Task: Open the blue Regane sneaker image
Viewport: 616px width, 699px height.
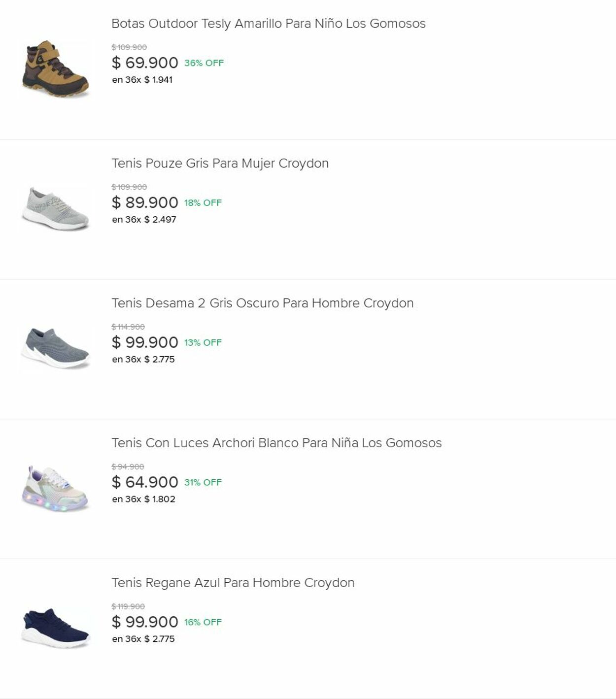Action: 56,628
